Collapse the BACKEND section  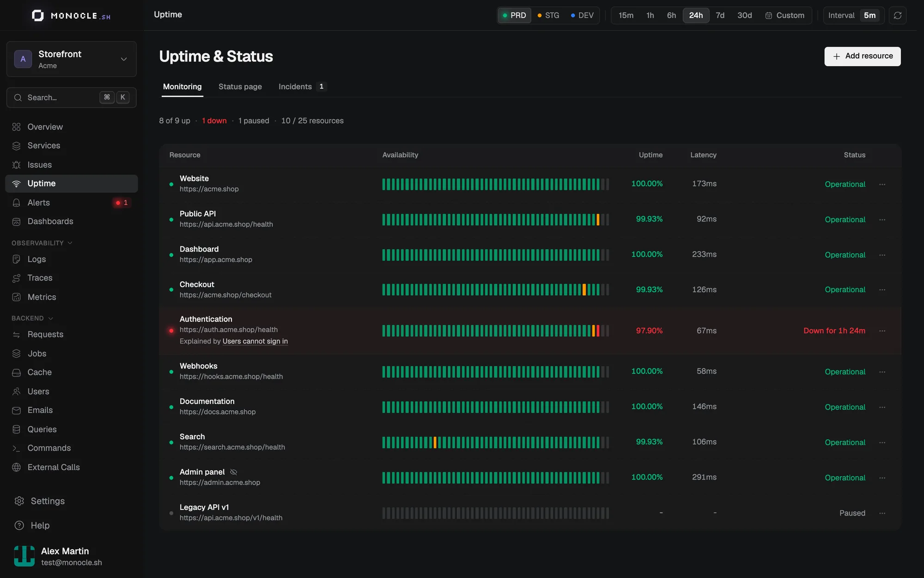tap(32, 318)
